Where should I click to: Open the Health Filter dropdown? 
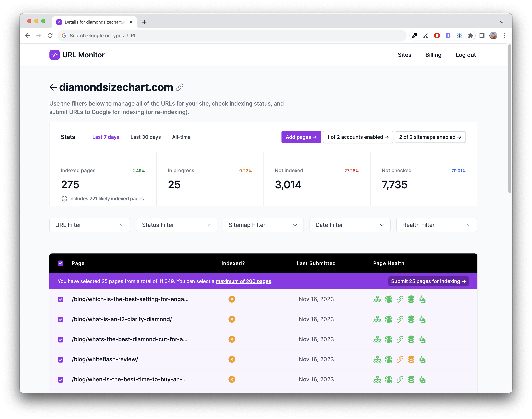coord(437,225)
